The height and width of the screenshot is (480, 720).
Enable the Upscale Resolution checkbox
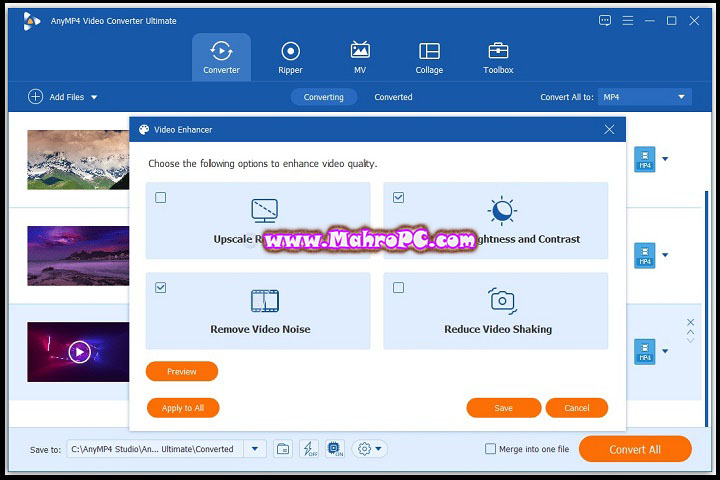coord(160,198)
